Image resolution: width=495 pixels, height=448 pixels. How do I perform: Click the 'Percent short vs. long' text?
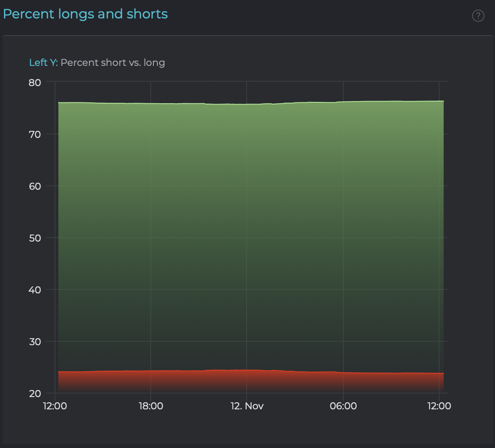[x=113, y=62]
